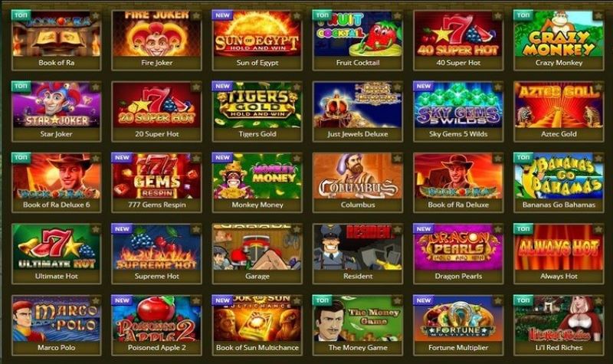Launch the Resident slot thumbnail

point(358,248)
